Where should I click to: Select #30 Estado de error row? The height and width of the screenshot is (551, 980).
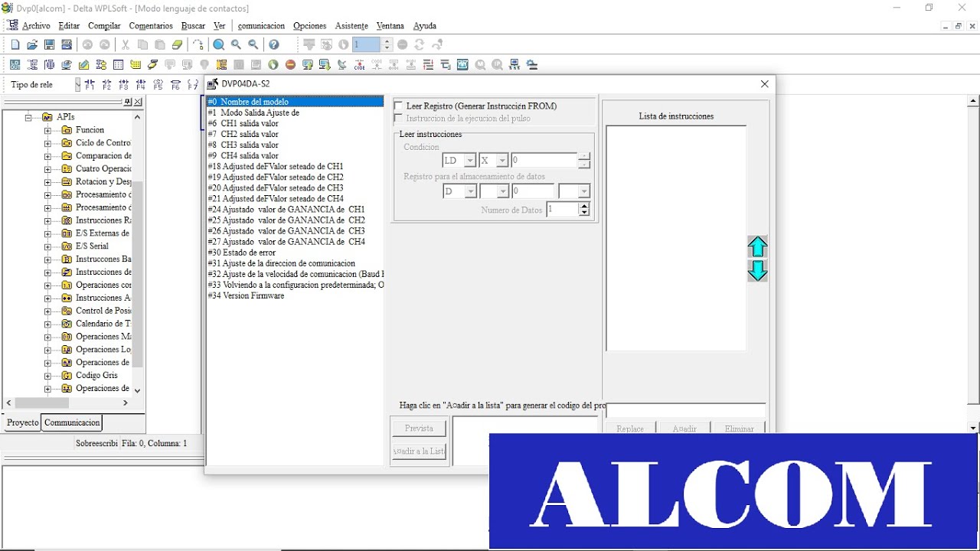295,253
